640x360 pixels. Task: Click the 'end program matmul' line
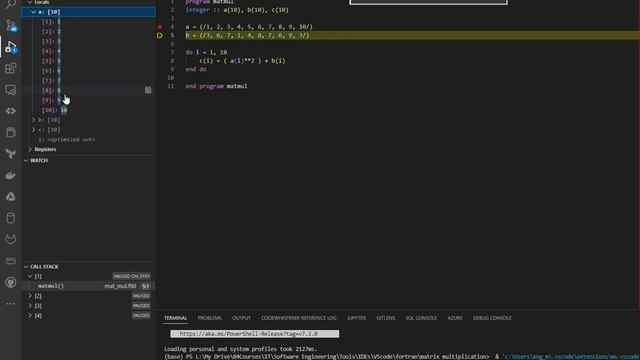pyautogui.click(x=216, y=86)
